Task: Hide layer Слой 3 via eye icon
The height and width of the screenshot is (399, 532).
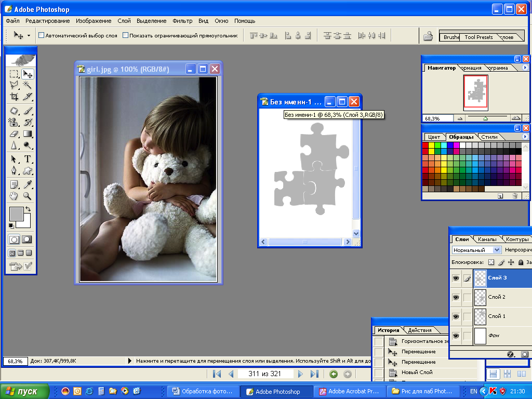Action: 456,278
